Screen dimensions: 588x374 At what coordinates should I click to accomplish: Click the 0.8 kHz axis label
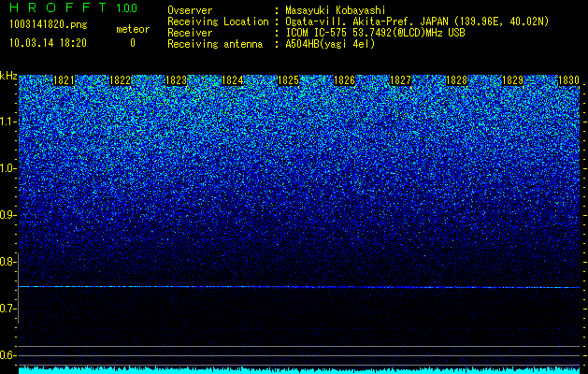(x=7, y=262)
